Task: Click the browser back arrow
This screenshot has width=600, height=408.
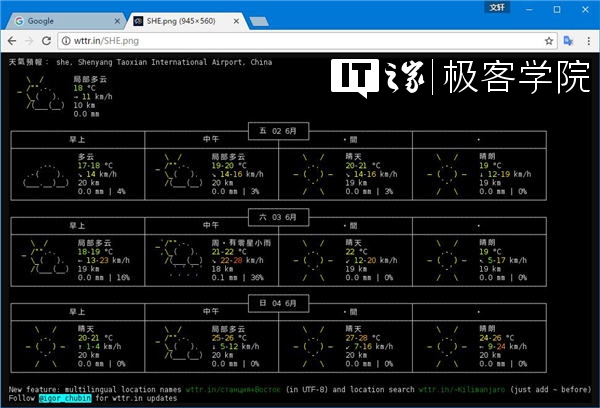Action: click(12, 41)
